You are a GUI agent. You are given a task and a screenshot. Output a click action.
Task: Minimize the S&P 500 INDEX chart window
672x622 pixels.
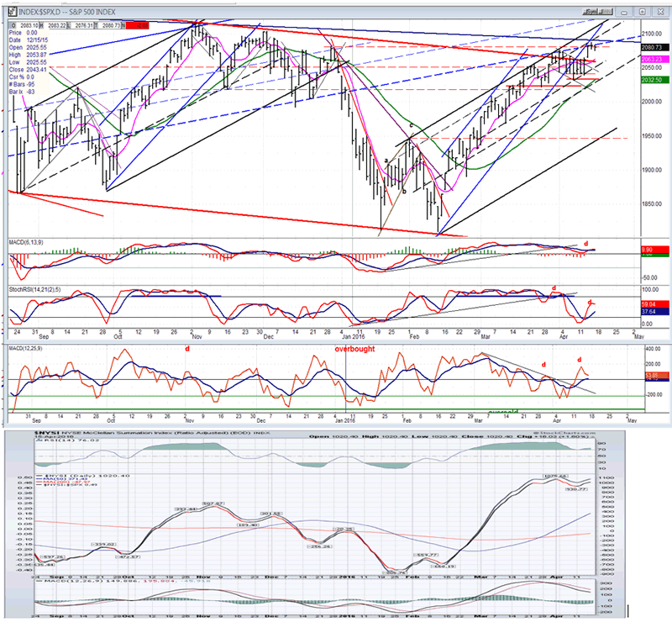(x=623, y=12)
